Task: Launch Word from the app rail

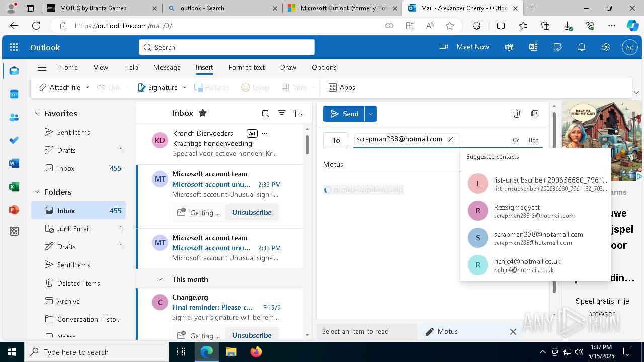Action: click(14, 163)
